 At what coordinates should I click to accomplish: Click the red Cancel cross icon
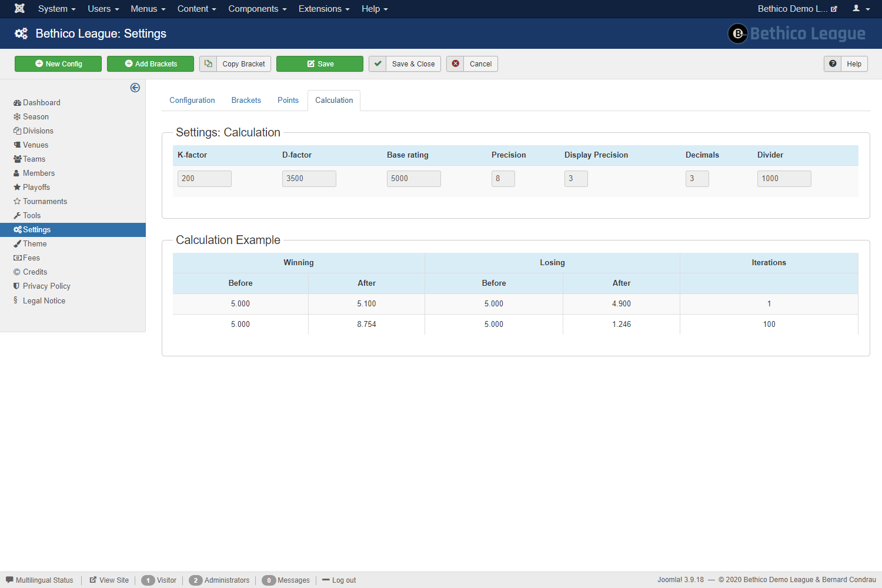coord(455,64)
